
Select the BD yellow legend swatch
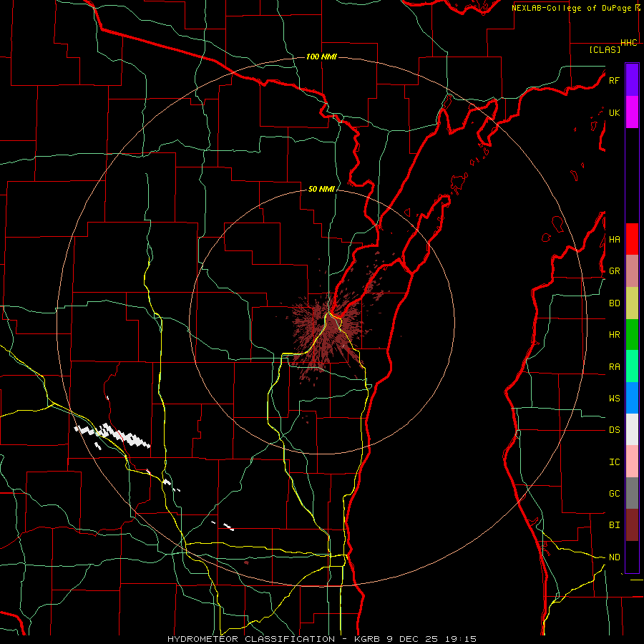pyautogui.click(x=632, y=303)
